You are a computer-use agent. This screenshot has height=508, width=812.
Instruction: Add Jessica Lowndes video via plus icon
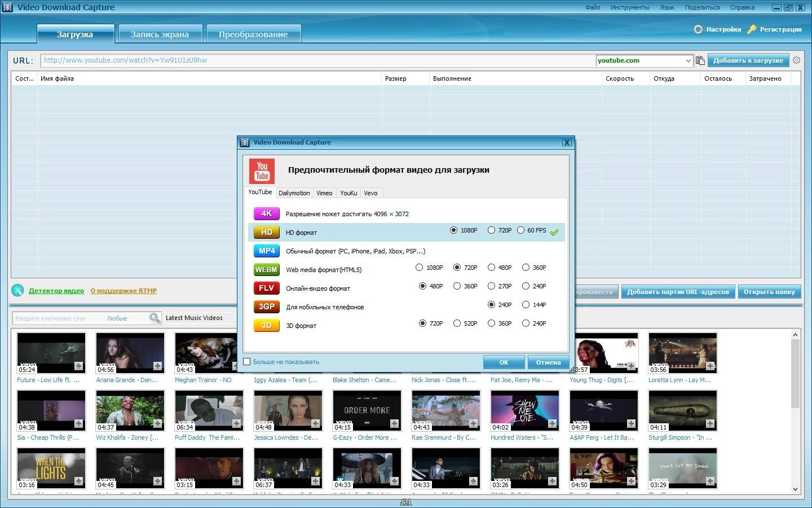point(315,424)
